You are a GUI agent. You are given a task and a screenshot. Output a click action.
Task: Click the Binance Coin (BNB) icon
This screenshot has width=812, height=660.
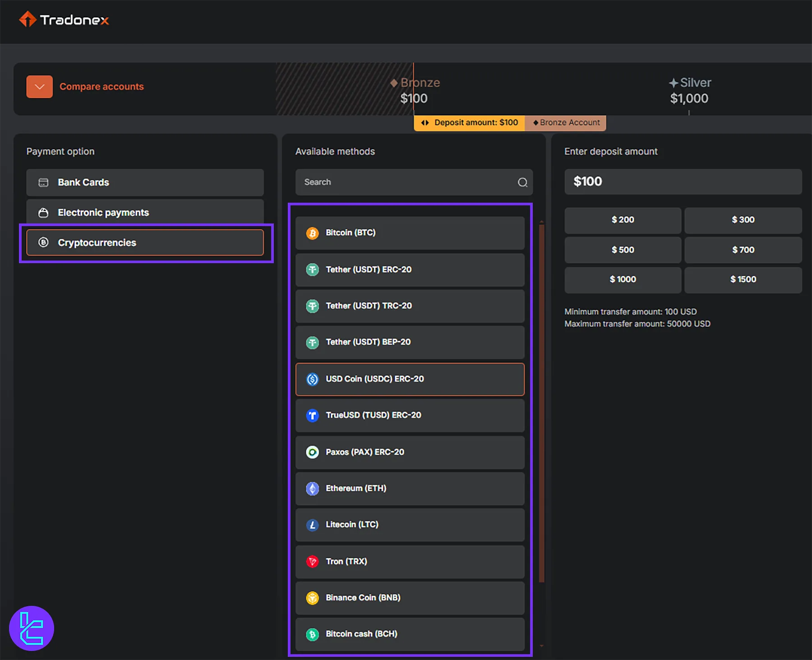313,598
